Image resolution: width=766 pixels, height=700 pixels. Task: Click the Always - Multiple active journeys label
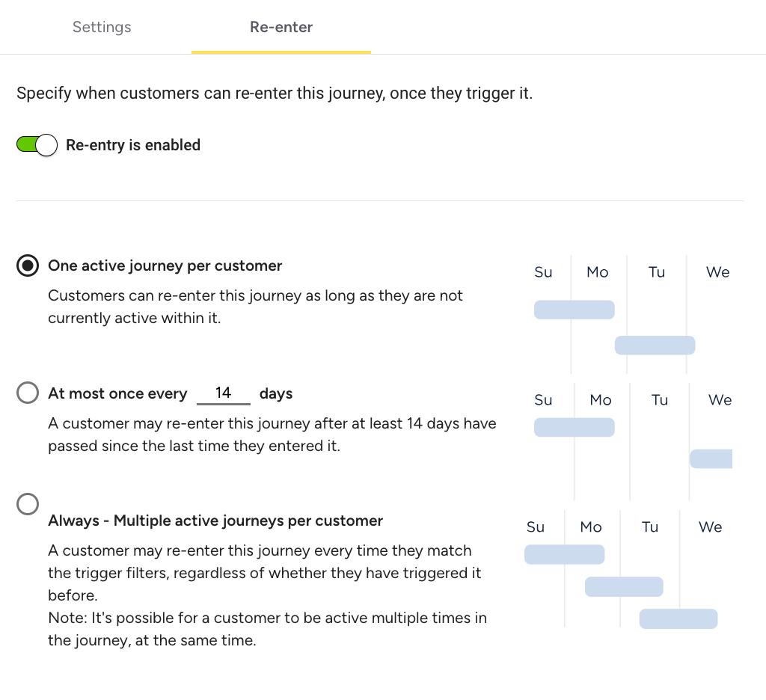point(215,521)
